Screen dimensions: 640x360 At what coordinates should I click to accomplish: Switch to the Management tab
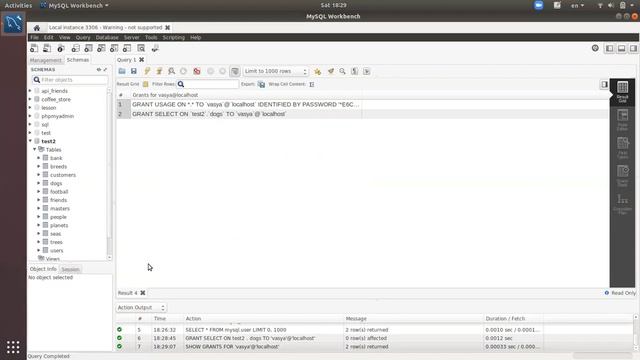click(x=45, y=60)
